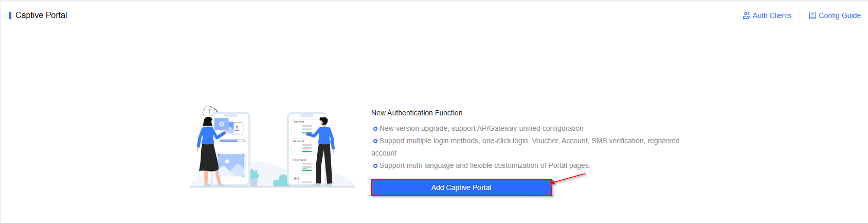Click the Auth Clients people icon

point(746,15)
